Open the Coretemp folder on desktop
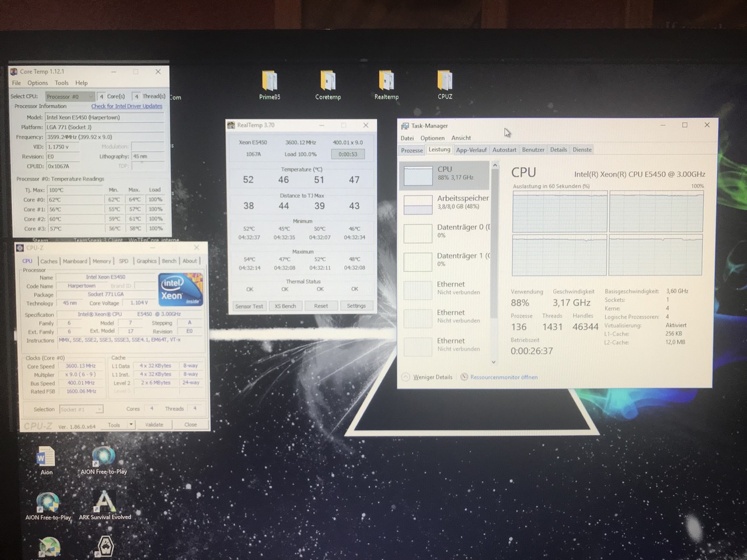 (328, 85)
